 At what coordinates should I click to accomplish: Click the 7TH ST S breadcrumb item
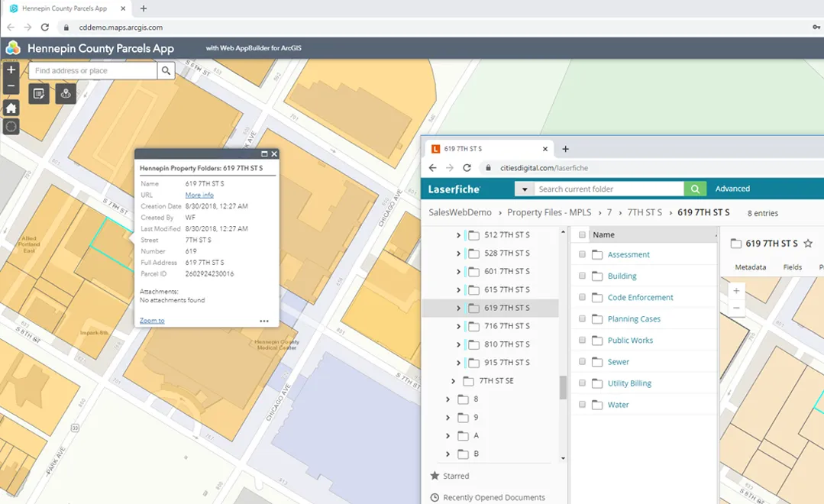pyautogui.click(x=645, y=212)
